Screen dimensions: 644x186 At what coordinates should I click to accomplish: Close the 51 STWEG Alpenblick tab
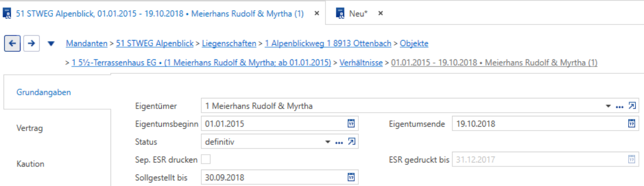(316, 14)
